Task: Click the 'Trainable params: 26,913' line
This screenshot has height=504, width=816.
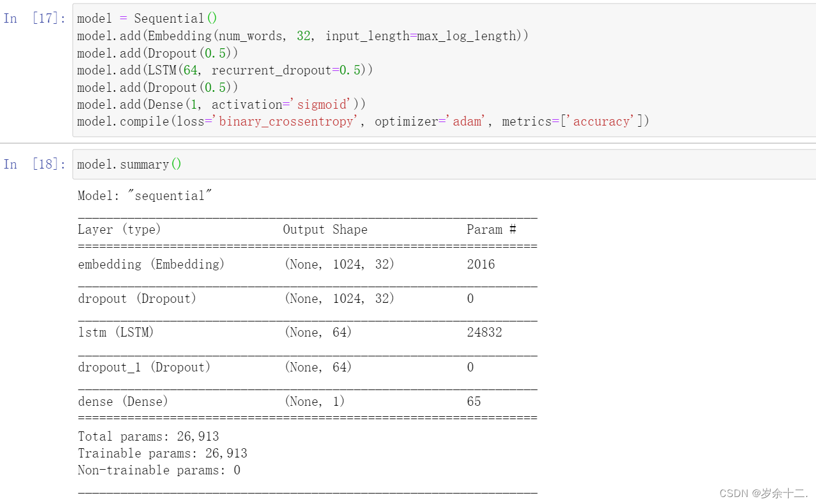Action: click(x=163, y=453)
